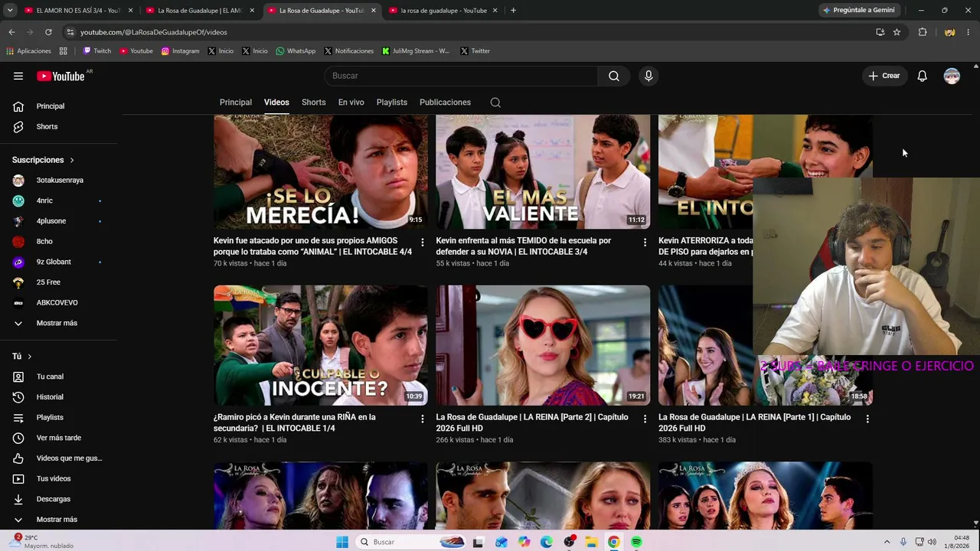
Task: Open options for LA REINA Parte 2 video
Action: coord(645,419)
